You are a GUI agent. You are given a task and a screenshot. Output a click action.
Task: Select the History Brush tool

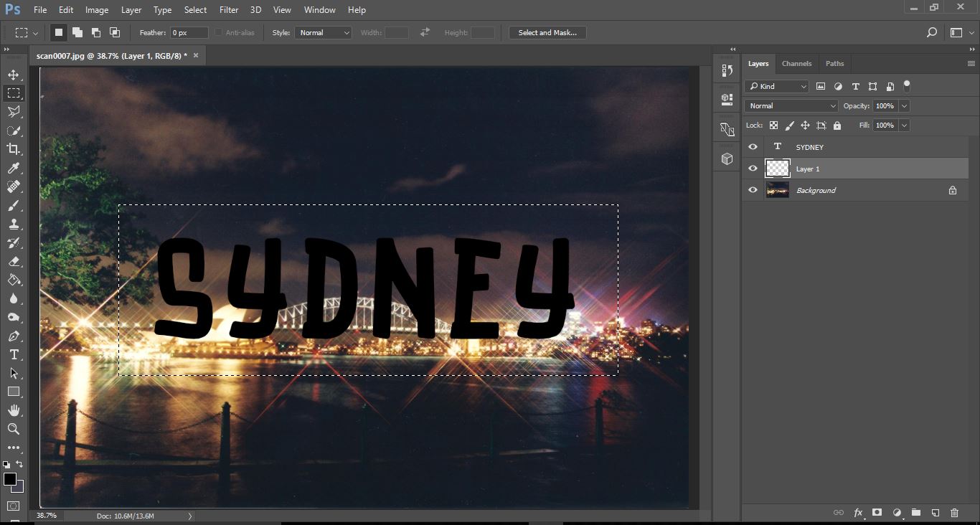pos(14,242)
